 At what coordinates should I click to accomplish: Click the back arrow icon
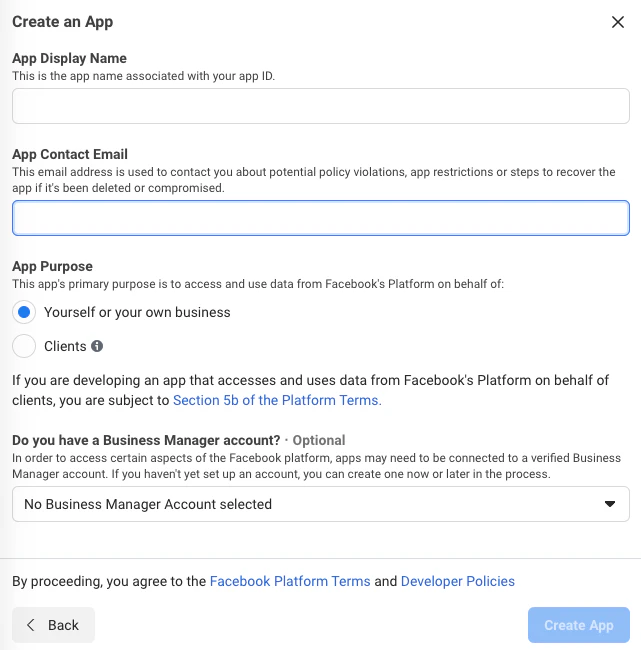coord(31,625)
